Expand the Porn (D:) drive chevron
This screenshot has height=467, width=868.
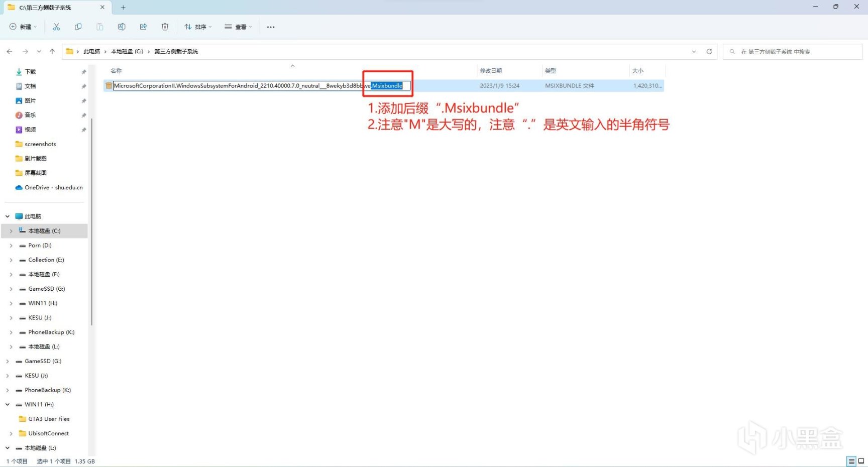11,246
